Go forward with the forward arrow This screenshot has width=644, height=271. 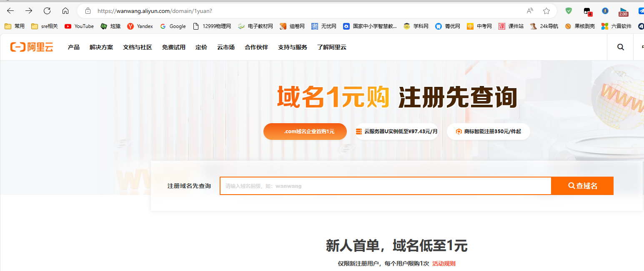29,11
